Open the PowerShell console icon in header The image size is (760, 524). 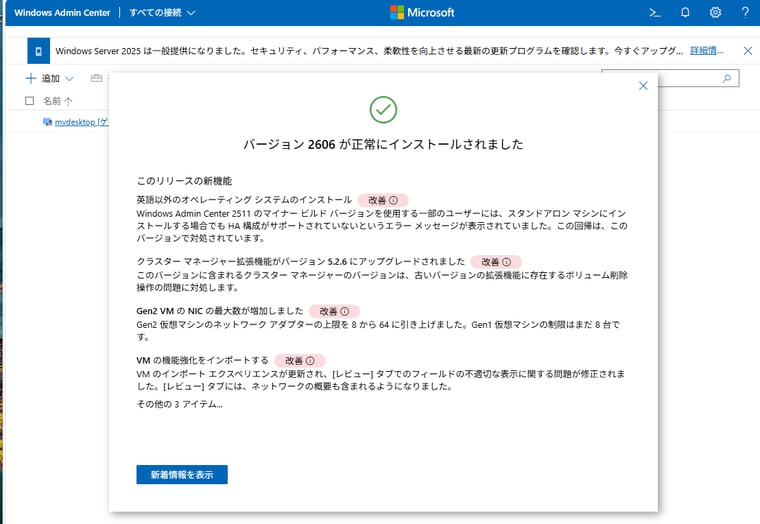[x=655, y=13]
